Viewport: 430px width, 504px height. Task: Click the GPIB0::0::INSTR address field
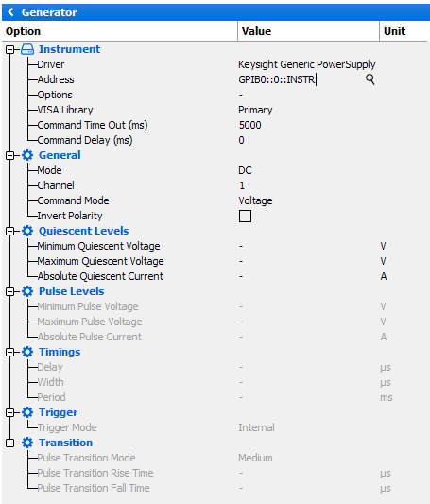(x=301, y=79)
